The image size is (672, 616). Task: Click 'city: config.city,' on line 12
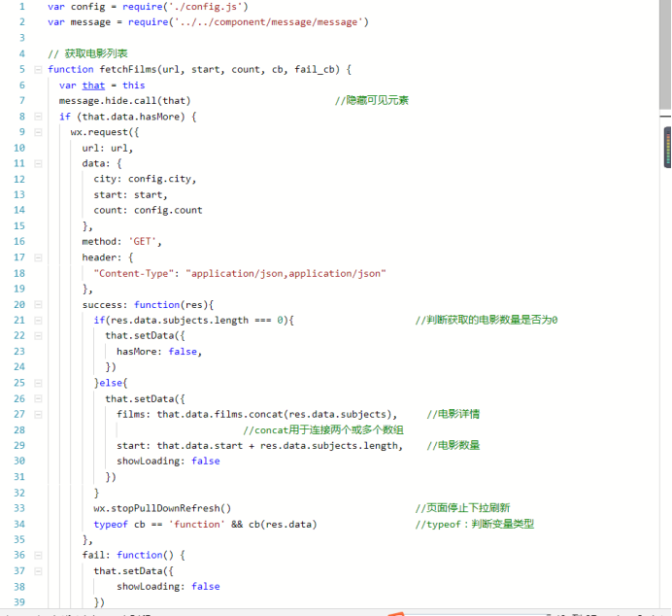145,179
